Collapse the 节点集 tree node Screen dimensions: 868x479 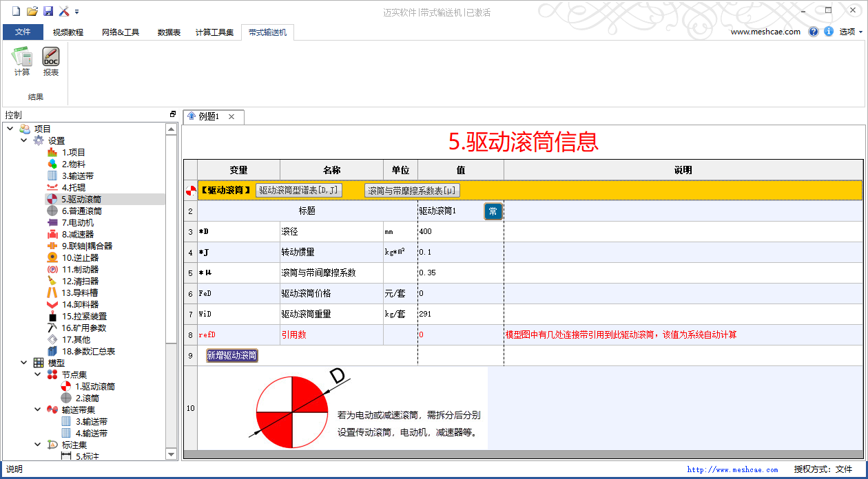pos(38,374)
